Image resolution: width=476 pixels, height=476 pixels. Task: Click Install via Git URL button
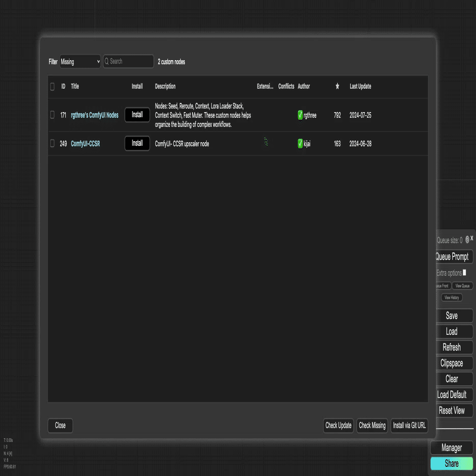pos(409,426)
